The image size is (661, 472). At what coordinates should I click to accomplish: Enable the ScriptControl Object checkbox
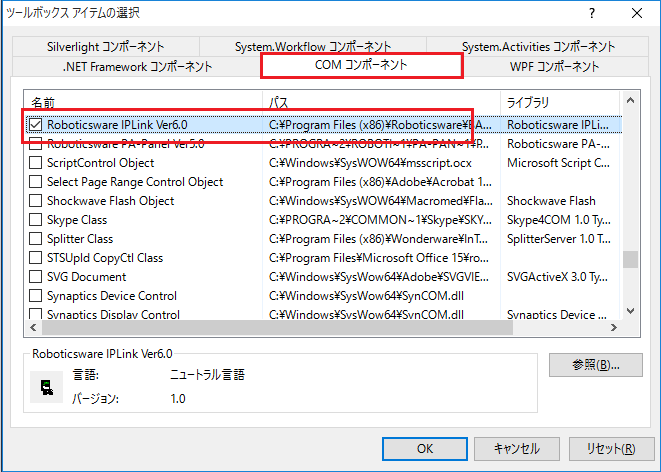(36, 163)
